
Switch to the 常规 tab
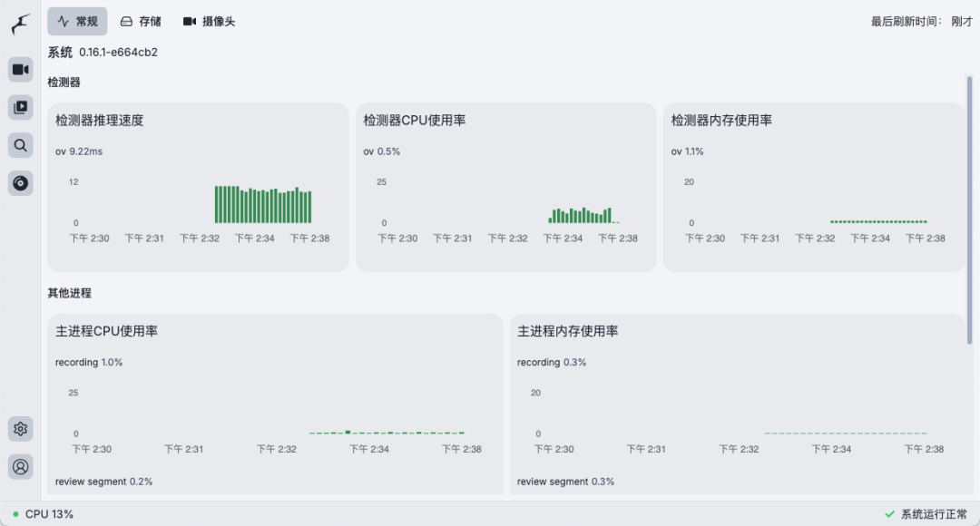77,21
